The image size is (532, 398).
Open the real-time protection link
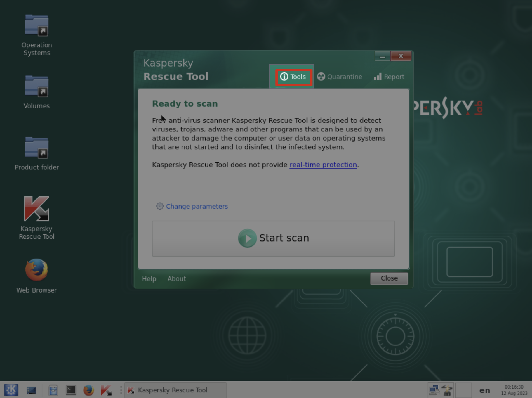[323, 165]
